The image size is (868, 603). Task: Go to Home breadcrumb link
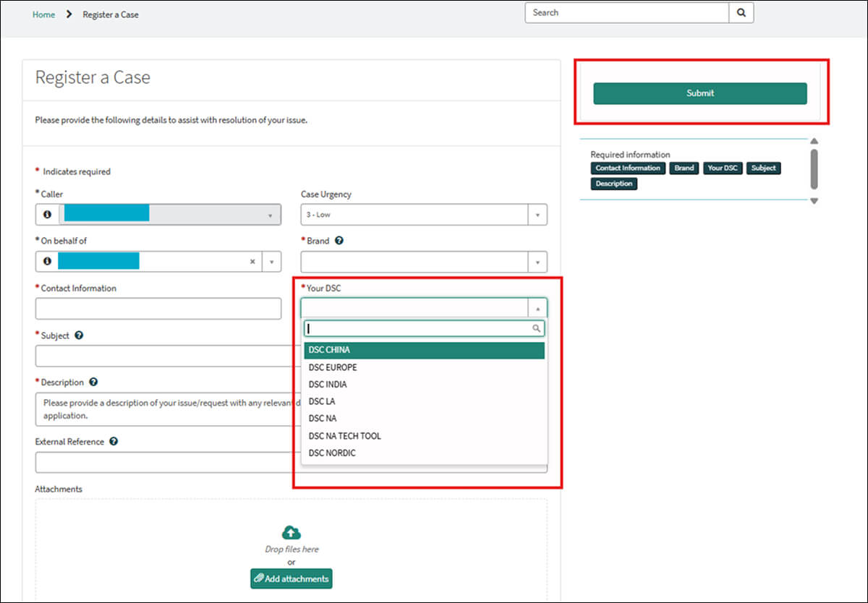coord(43,14)
